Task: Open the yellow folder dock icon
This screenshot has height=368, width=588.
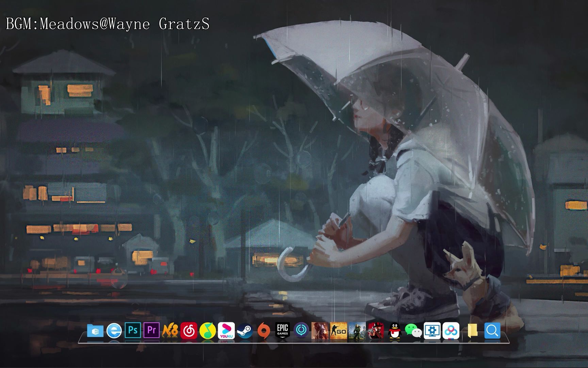Action: point(472,331)
